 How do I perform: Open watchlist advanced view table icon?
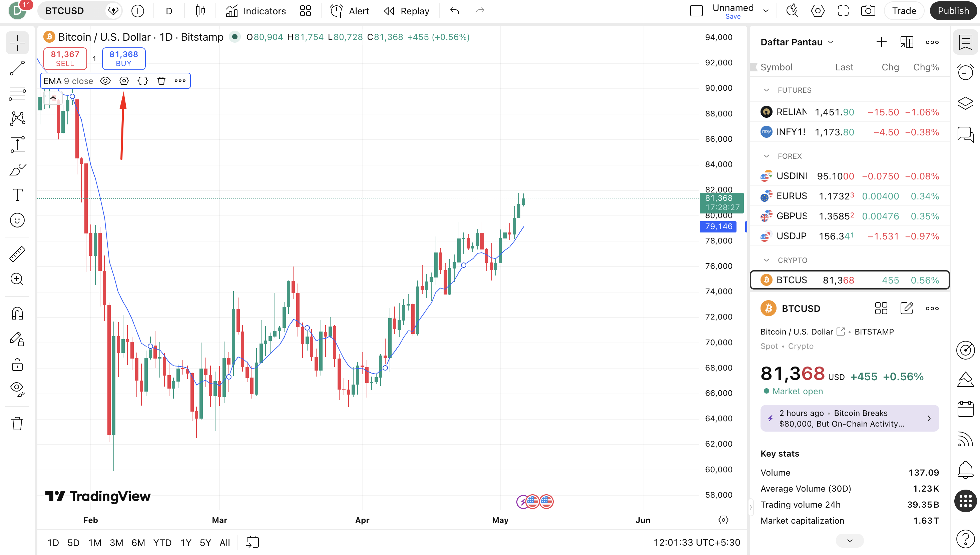pos(907,42)
